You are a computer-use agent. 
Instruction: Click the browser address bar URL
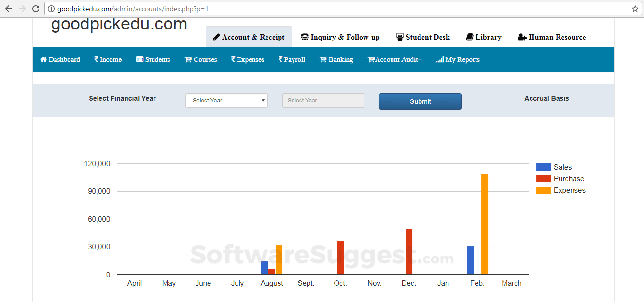click(x=133, y=9)
